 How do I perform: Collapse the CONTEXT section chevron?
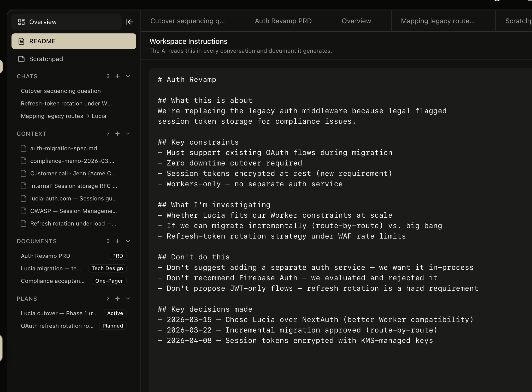[x=128, y=134]
